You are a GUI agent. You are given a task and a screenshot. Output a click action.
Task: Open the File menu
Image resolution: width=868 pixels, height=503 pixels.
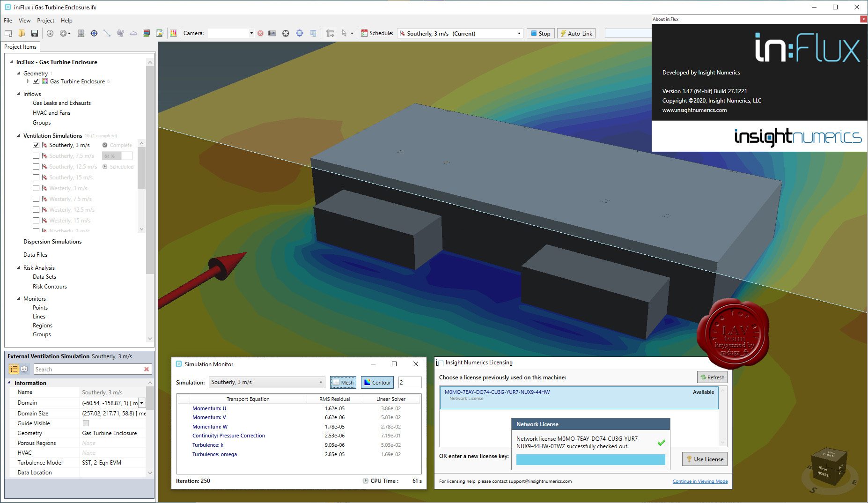point(8,21)
